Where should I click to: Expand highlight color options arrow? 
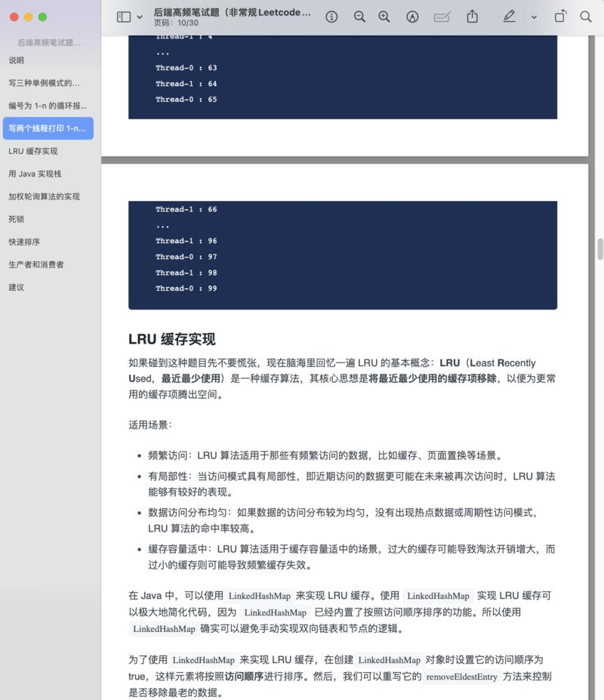pos(534,17)
